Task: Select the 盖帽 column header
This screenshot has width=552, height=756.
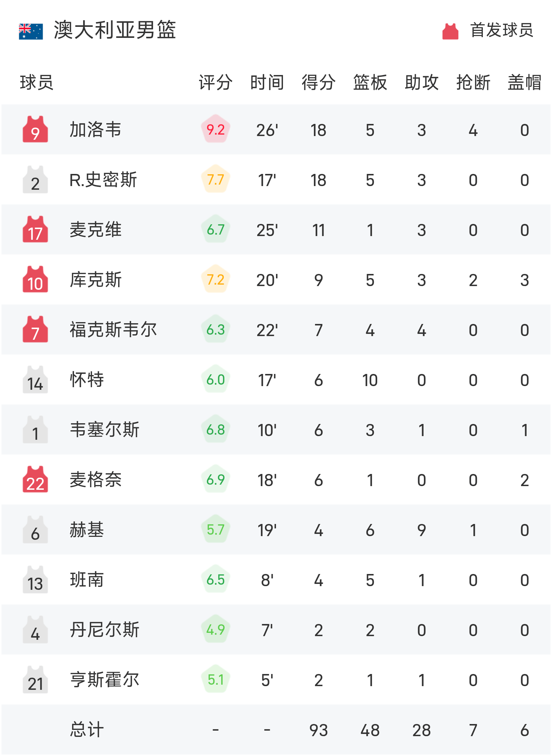Action: pyautogui.click(x=525, y=82)
